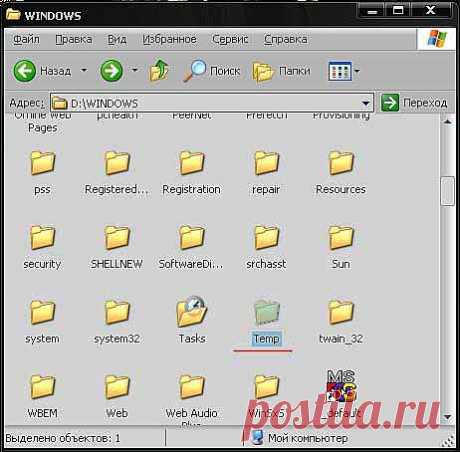Open the Правка menu
The image size is (460, 452).
74,39
